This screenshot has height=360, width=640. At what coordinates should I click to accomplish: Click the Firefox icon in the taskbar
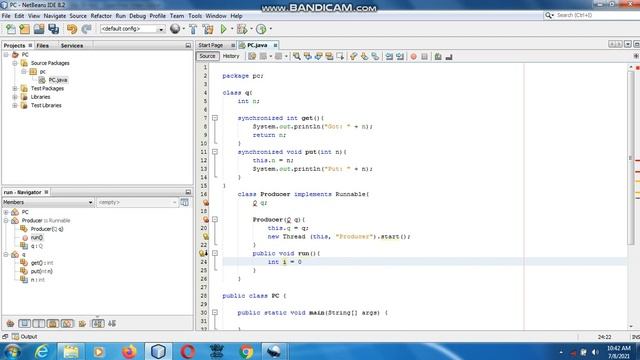(x=129, y=351)
